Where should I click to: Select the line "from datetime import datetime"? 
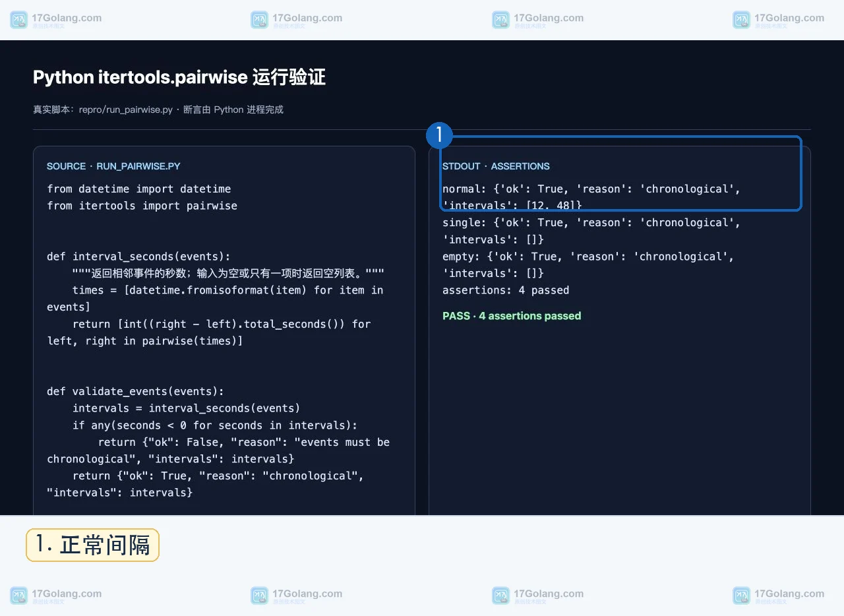139,189
